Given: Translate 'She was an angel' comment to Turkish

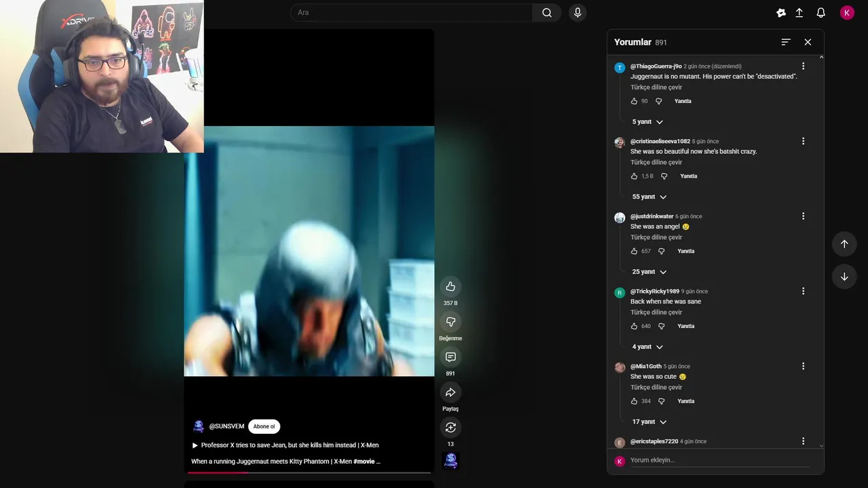Looking at the screenshot, I should pos(656,237).
